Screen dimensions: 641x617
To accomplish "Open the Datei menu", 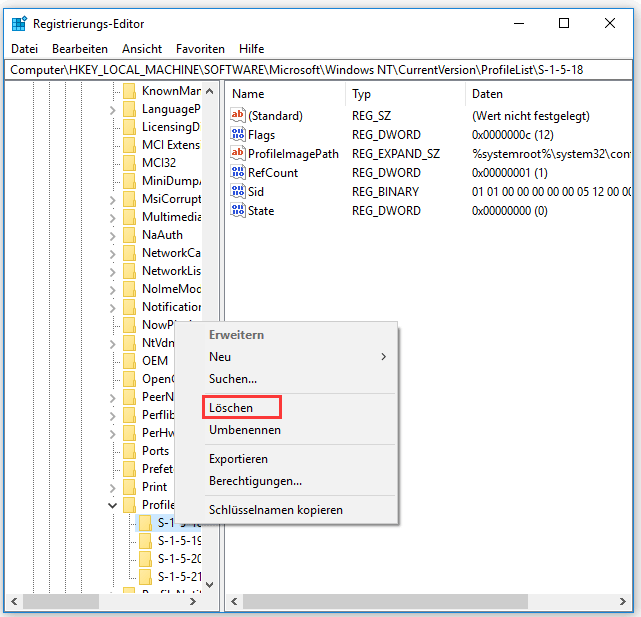I will [25, 49].
